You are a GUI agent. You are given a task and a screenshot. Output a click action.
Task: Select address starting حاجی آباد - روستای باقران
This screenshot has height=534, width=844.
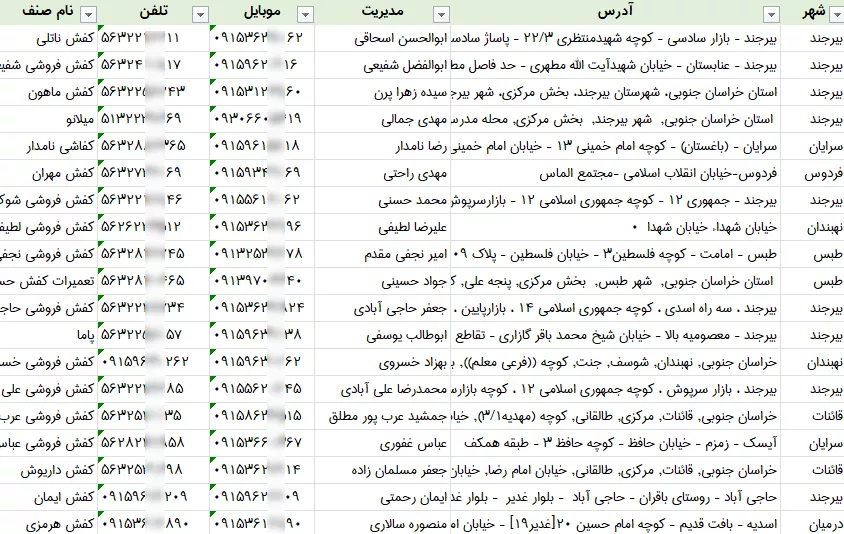(x=615, y=497)
